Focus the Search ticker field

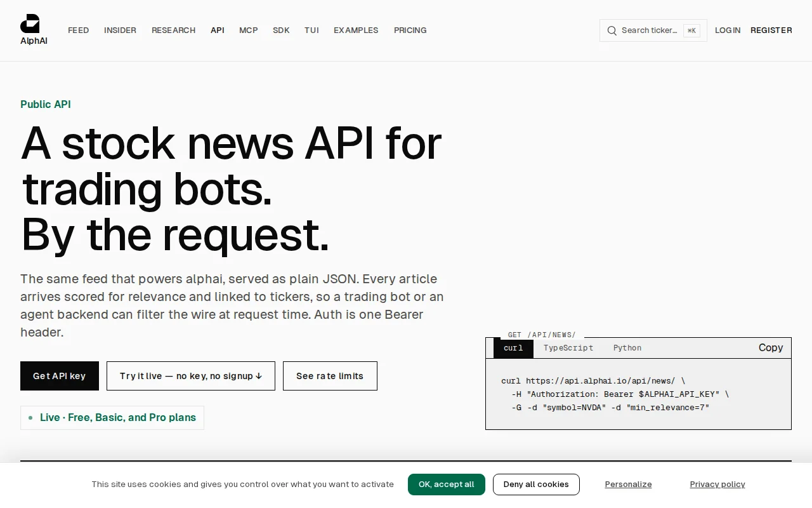click(653, 30)
